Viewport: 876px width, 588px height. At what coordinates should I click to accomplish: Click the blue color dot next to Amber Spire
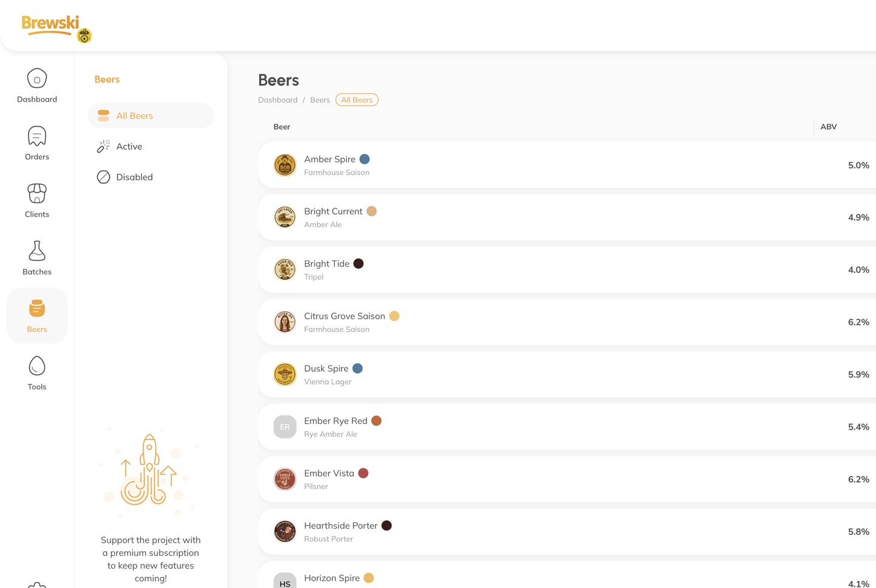point(364,159)
